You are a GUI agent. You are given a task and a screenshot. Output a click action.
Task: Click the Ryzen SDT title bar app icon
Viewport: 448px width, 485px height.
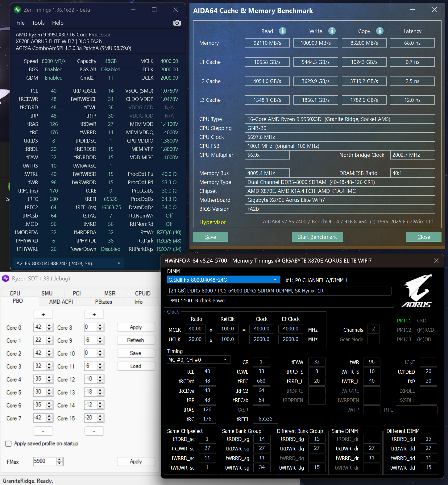tap(6, 279)
